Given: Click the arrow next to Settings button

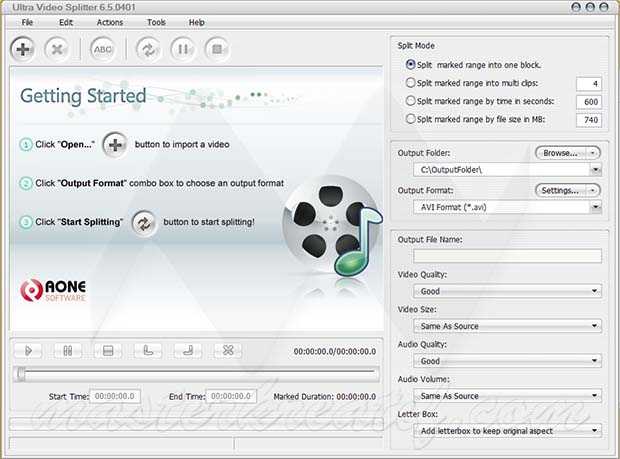Looking at the screenshot, I should (592, 191).
